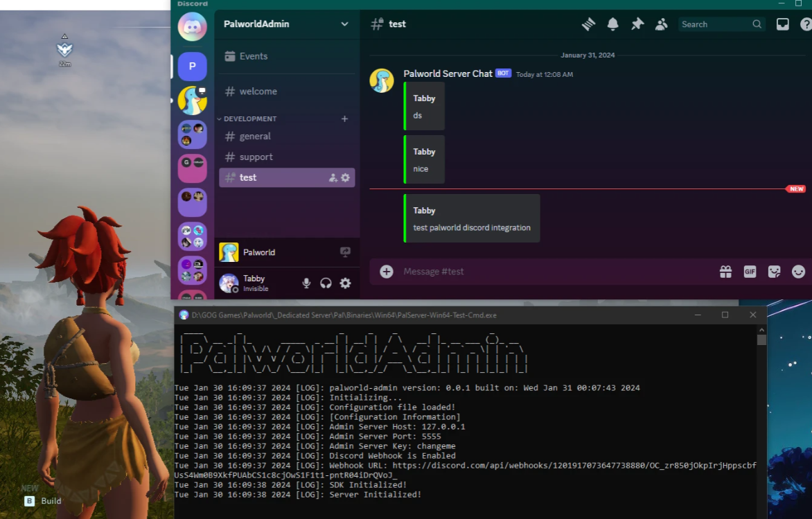This screenshot has width=812, height=519.
Task: Toggle screen share next to Palworld activity
Action: [x=345, y=252]
